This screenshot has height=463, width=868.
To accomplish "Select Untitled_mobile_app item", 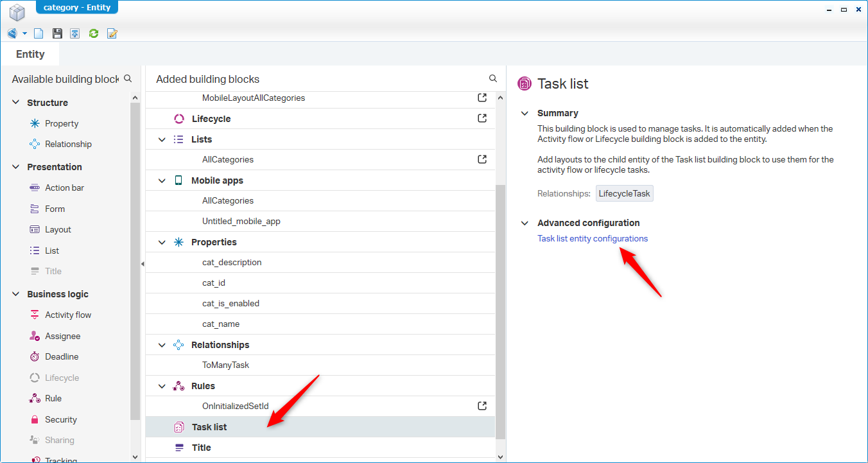I will tap(320, 222).
